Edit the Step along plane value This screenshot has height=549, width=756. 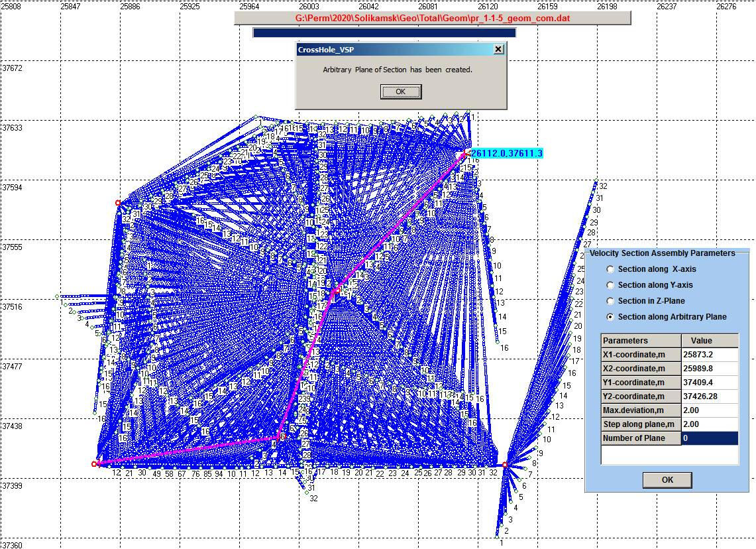click(709, 424)
